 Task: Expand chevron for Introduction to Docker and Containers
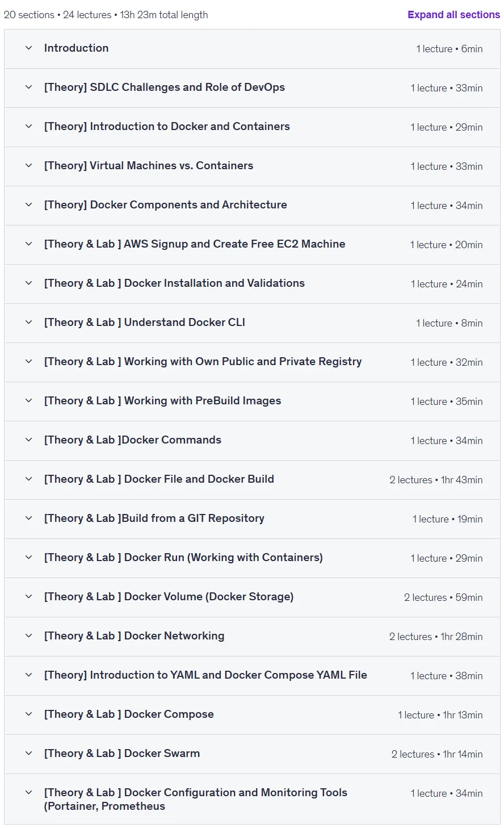(x=29, y=127)
